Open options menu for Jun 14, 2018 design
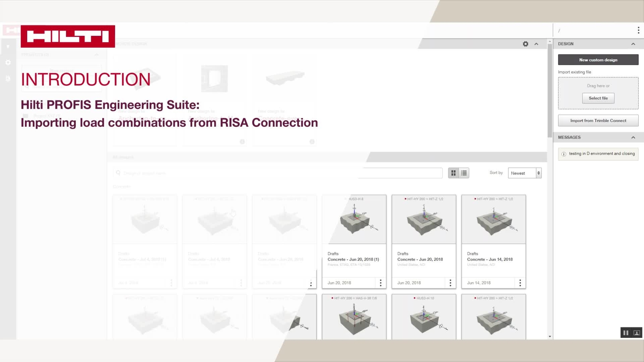This screenshot has width=644, height=362. (x=520, y=283)
